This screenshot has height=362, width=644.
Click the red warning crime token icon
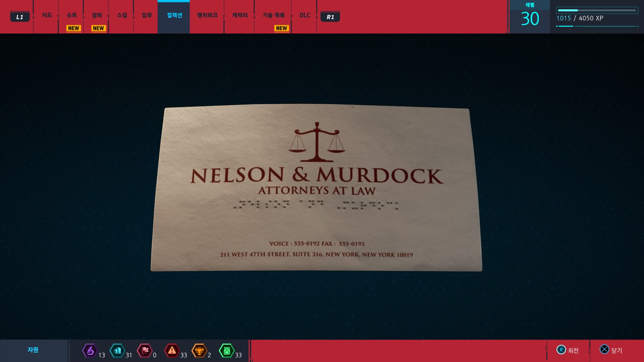click(x=172, y=351)
